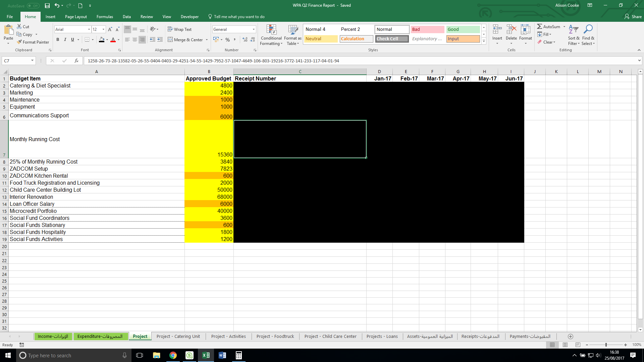Expand the font size dropdown
Viewport: 644px width, 362px height.
(103, 29)
